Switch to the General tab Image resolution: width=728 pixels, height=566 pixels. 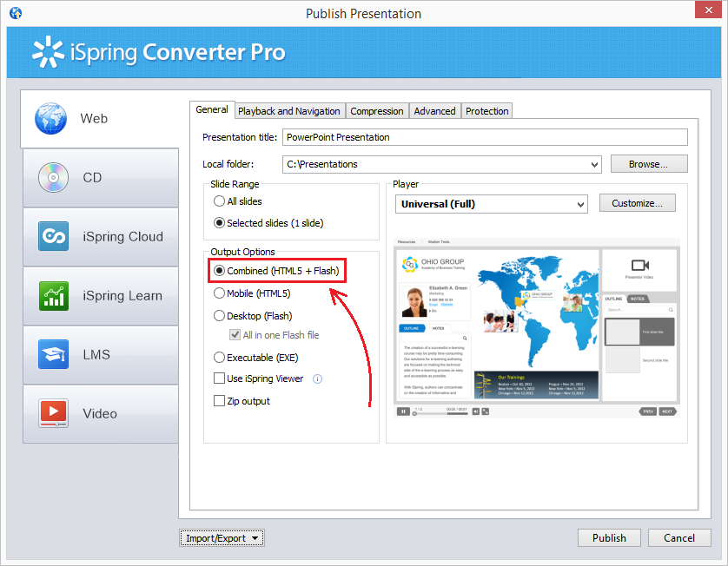pyautogui.click(x=212, y=110)
